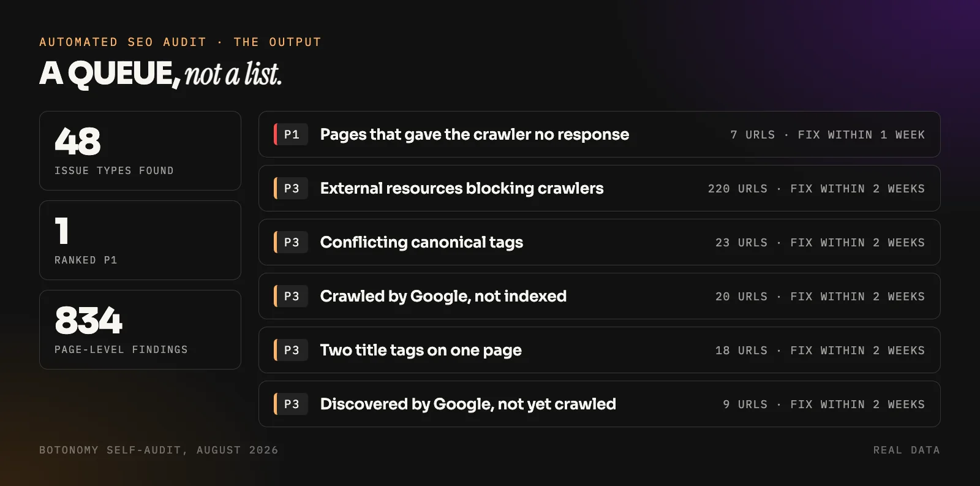Click 'BOTONOMY SELF-AUDIT, AUGUST 2026' footer
Image resolution: width=980 pixels, height=486 pixels.
click(x=159, y=450)
